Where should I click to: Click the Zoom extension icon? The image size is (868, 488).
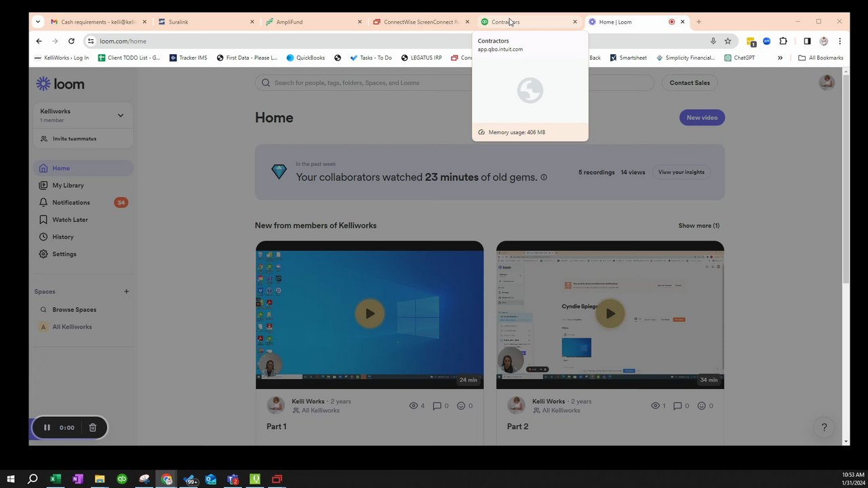pos(766,41)
